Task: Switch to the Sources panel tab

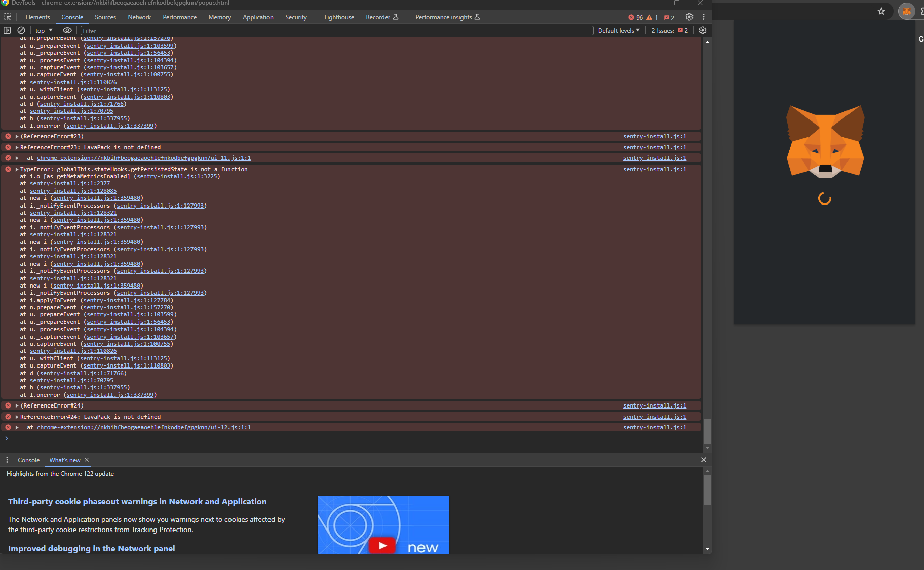Action: click(x=105, y=17)
